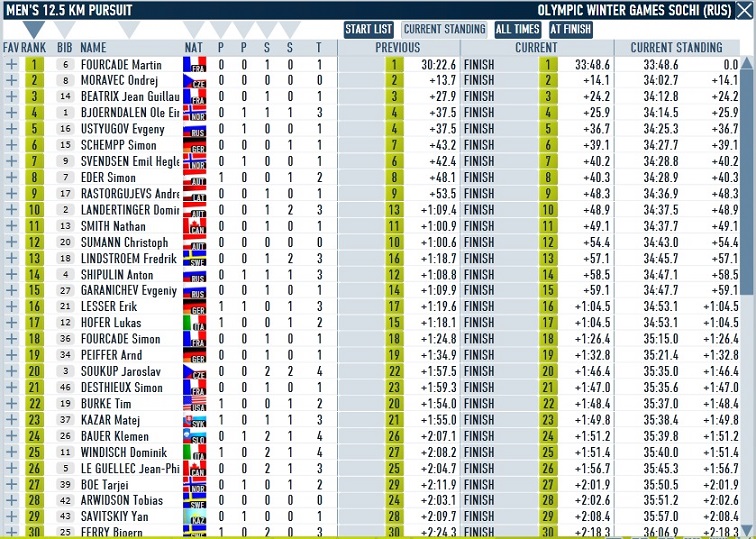Sort by second S shooting column triangle
The width and height of the screenshot is (756, 539).
click(290, 29)
